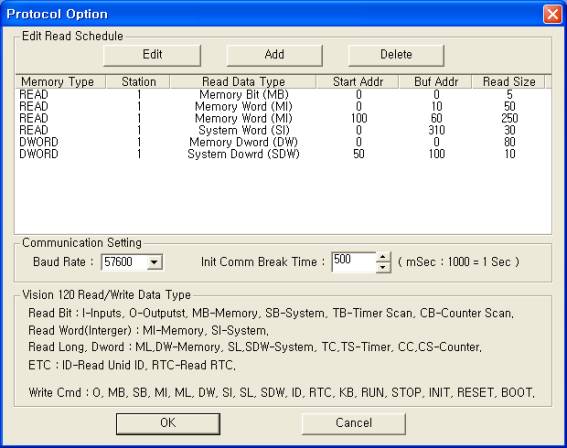
Task: Add a new read schedule entry
Action: (274, 55)
